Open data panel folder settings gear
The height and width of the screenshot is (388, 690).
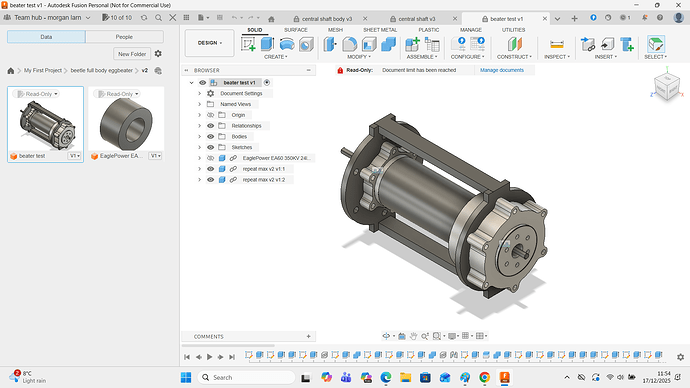tap(158, 54)
